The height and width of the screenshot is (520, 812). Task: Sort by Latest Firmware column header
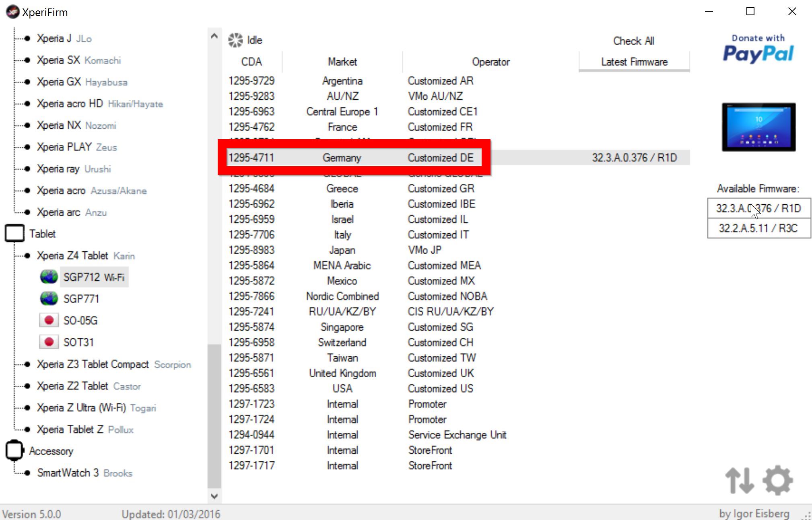tap(634, 62)
